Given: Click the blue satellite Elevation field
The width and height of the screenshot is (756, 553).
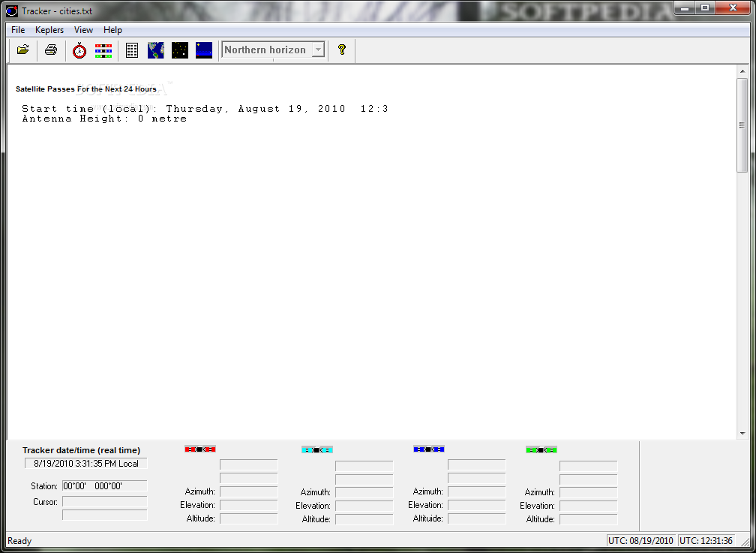Looking at the screenshot, I should click(x=477, y=505).
